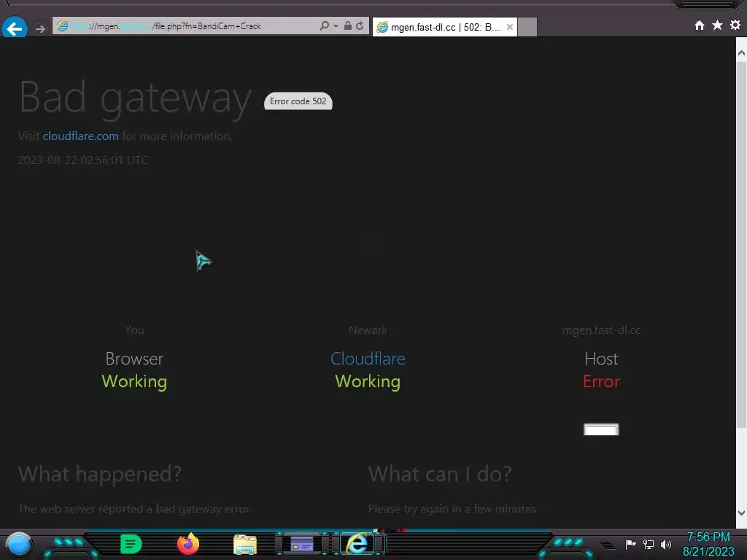Viewport: 747px width, 560px height.
Task: Click the security lock icon
Action: tap(348, 26)
